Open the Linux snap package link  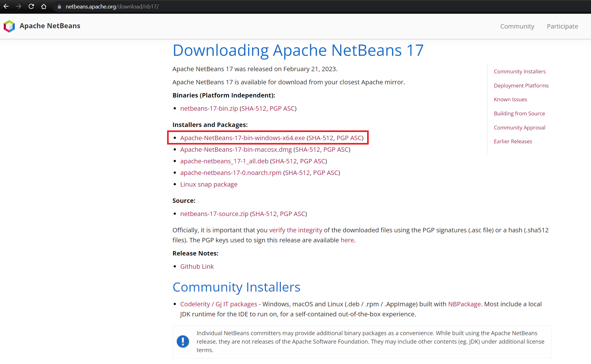tap(208, 184)
